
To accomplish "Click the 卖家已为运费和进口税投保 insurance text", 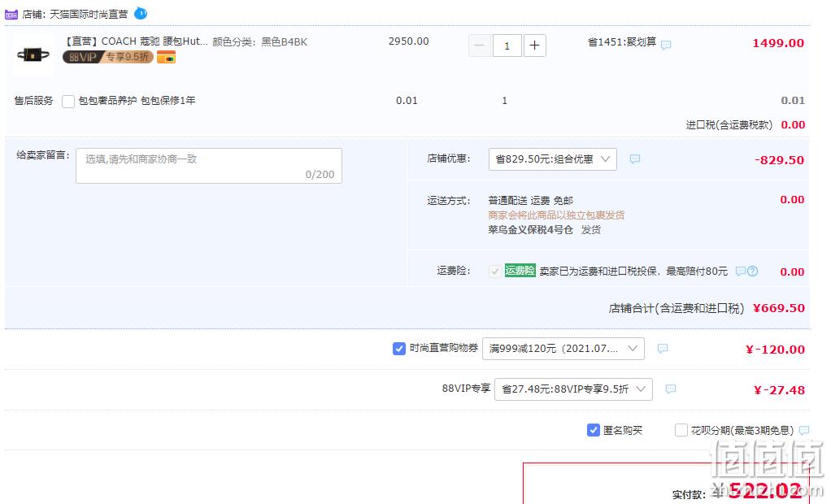I will (x=633, y=272).
